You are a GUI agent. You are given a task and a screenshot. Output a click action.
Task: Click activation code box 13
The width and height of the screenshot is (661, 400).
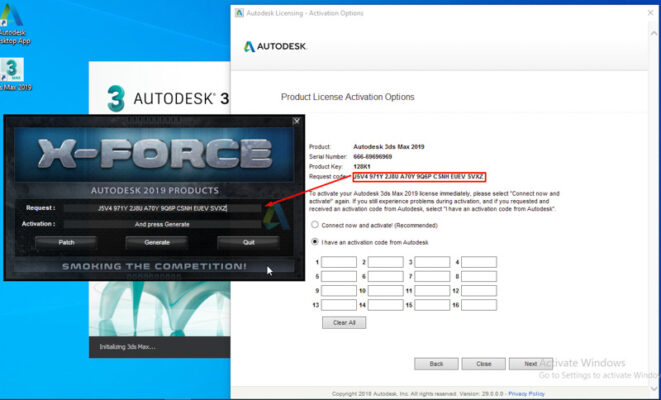(339, 305)
